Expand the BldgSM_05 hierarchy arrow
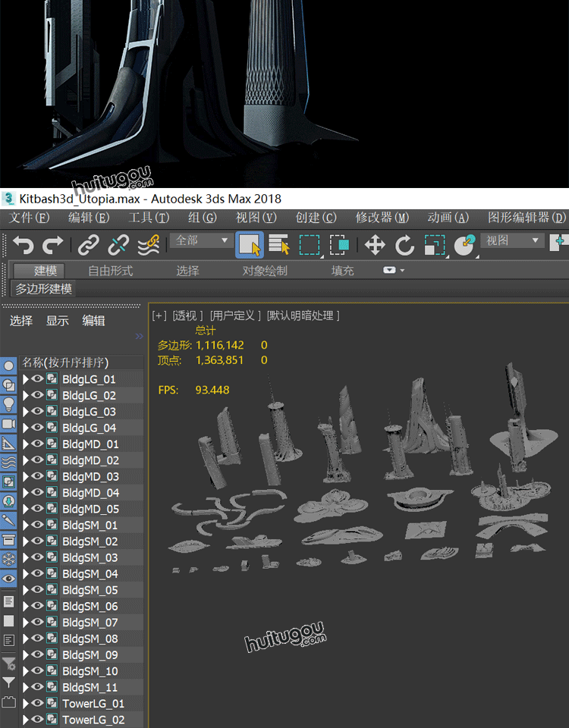569x728 pixels. [x=26, y=590]
